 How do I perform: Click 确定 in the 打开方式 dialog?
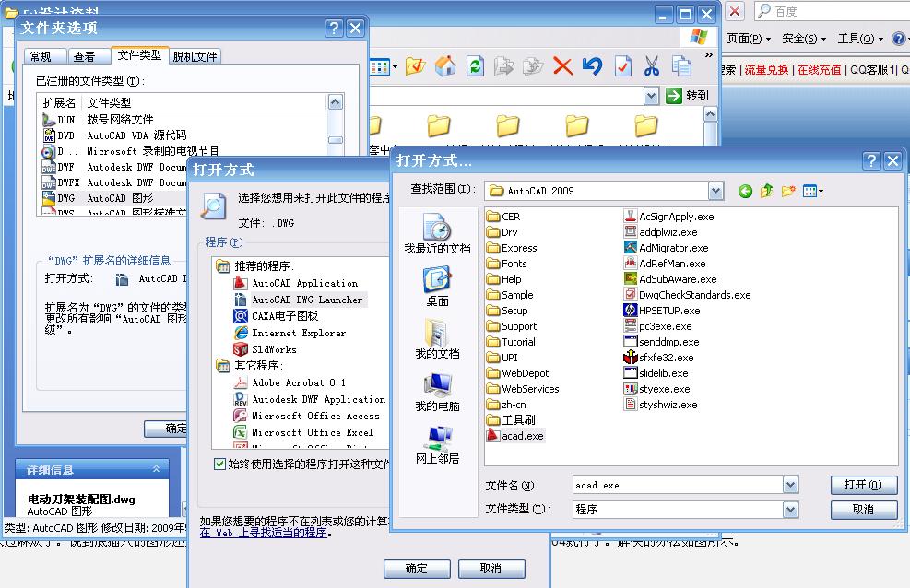point(417,569)
